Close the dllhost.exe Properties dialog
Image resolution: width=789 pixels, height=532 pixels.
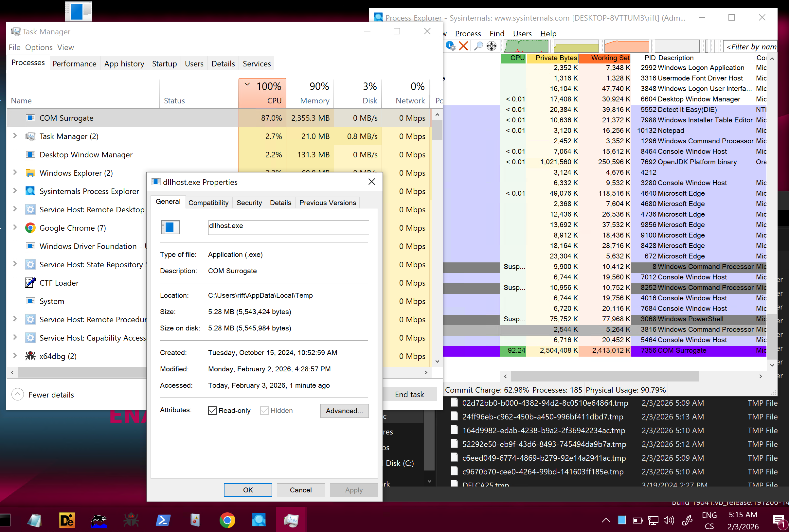point(372,182)
